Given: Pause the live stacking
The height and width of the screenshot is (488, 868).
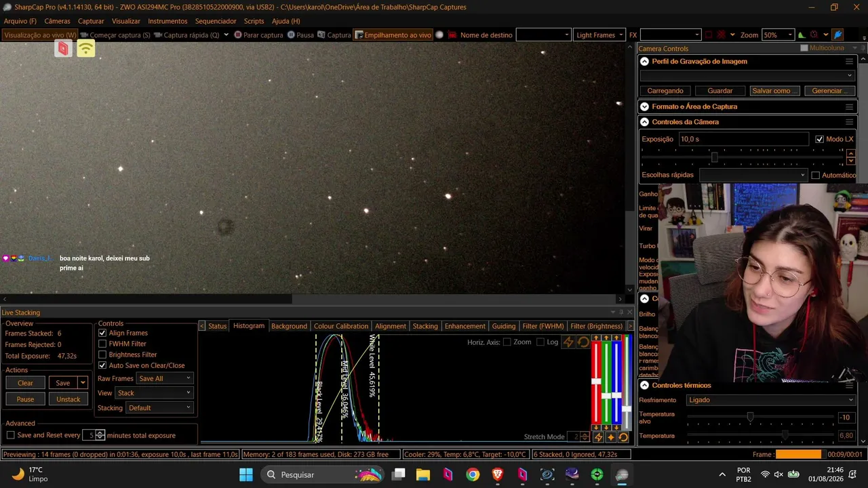Looking at the screenshot, I should click(25, 399).
